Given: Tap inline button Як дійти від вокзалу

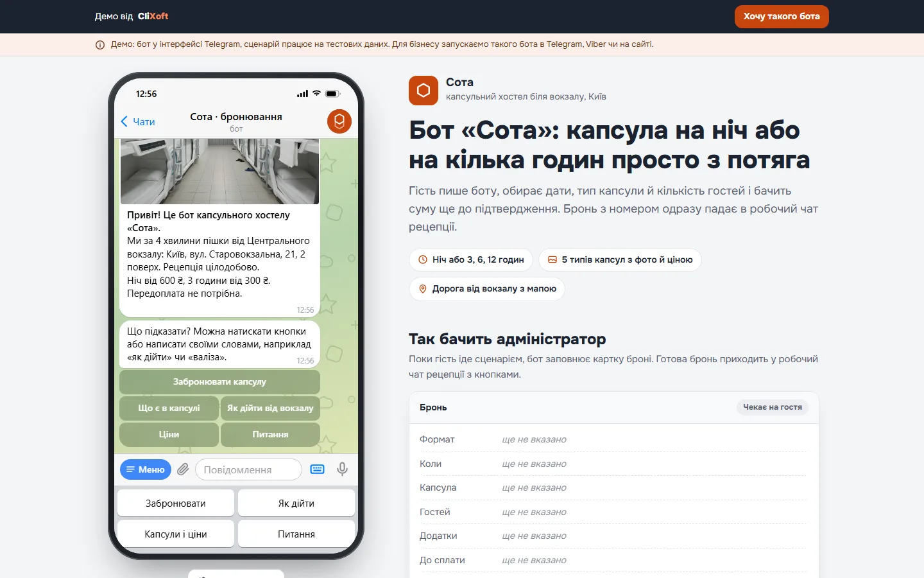Looking at the screenshot, I should [x=270, y=408].
